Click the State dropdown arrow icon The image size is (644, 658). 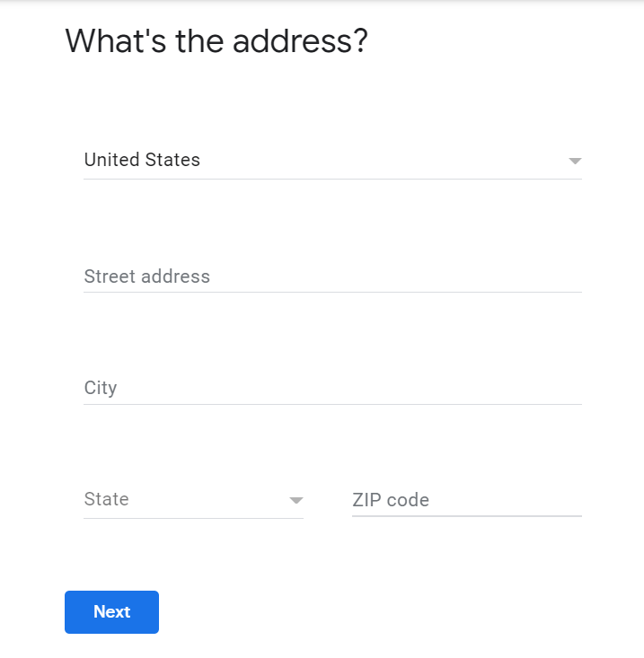[296, 500]
